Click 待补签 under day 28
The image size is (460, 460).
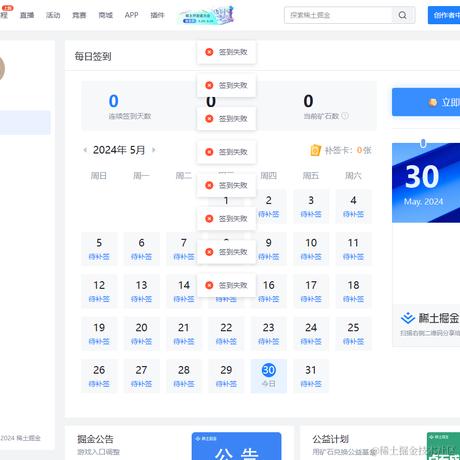pos(184,384)
